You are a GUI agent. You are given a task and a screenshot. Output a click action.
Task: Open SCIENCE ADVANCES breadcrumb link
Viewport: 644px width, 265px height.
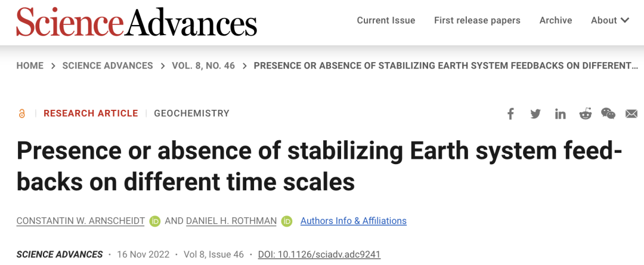(107, 66)
